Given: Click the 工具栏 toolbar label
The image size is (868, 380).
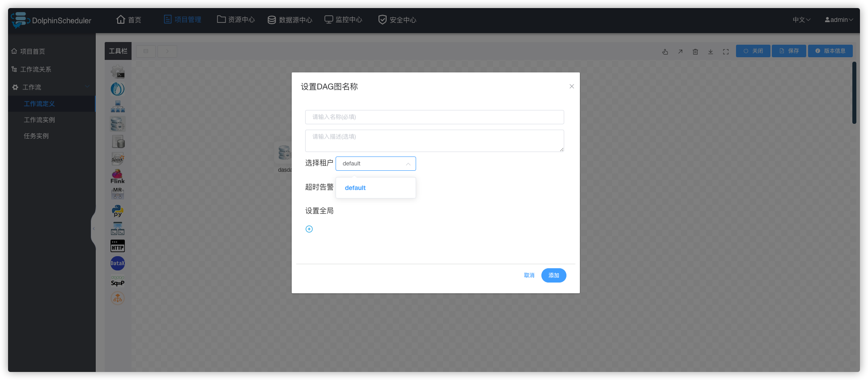Looking at the screenshot, I should pyautogui.click(x=118, y=51).
